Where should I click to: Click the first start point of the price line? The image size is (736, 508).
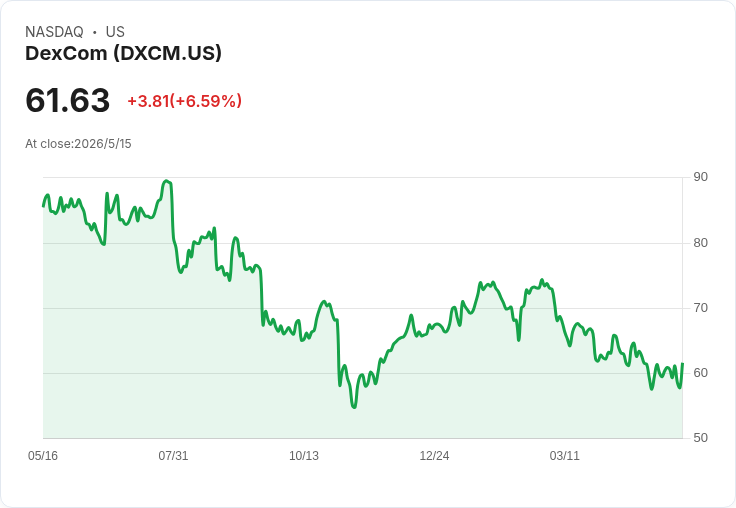(43, 206)
